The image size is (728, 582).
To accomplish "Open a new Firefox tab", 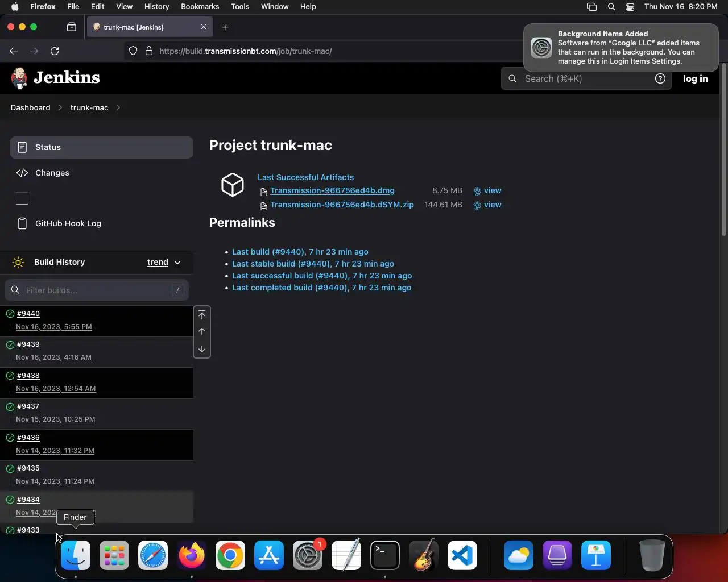I will coord(225,27).
